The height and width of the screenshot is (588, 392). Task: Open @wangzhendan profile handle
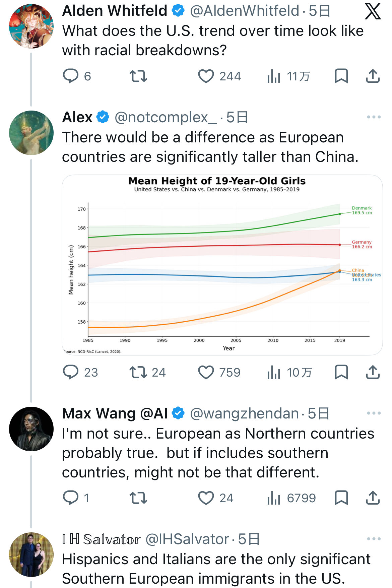click(x=244, y=414)
